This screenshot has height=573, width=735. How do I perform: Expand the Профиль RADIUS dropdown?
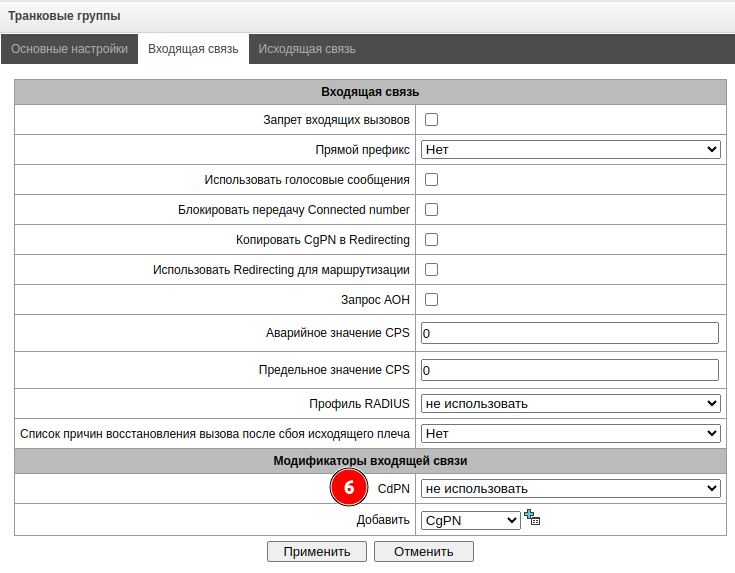(570, 403)
